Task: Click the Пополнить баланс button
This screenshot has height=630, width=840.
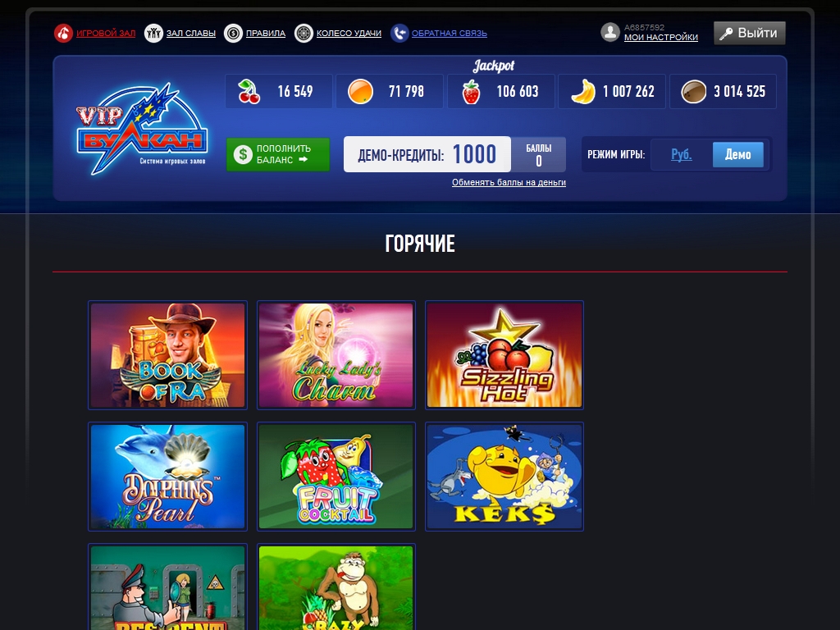Action: coord(278,155)
